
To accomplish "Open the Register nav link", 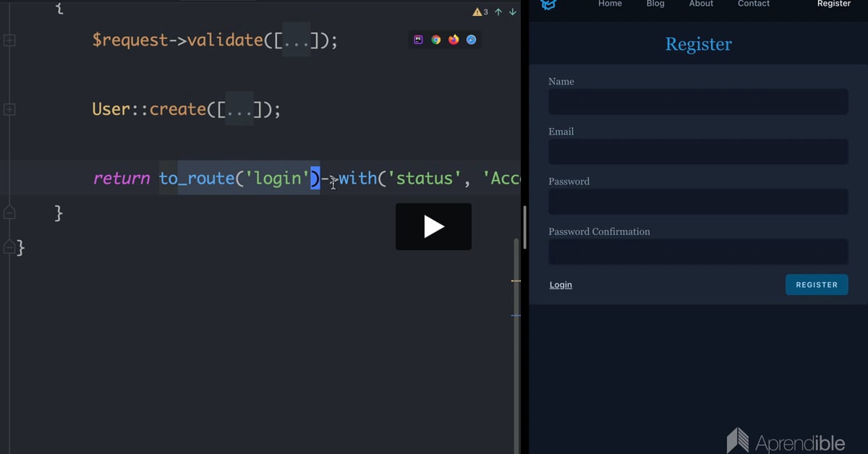I will point(834,4).
